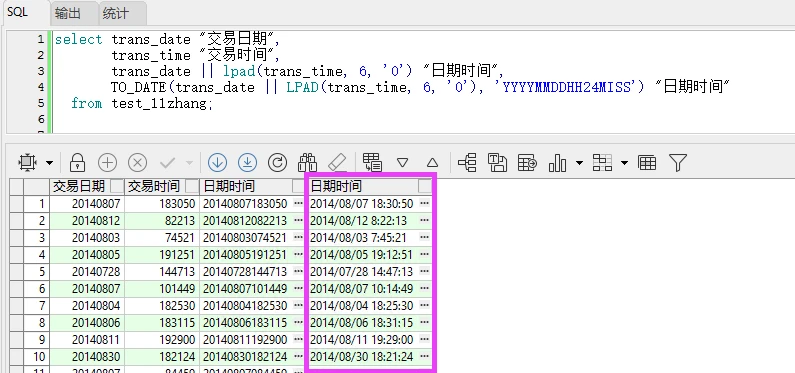Click the T text export icon
This screenshot has width=795, height=373.
[497, 163]
